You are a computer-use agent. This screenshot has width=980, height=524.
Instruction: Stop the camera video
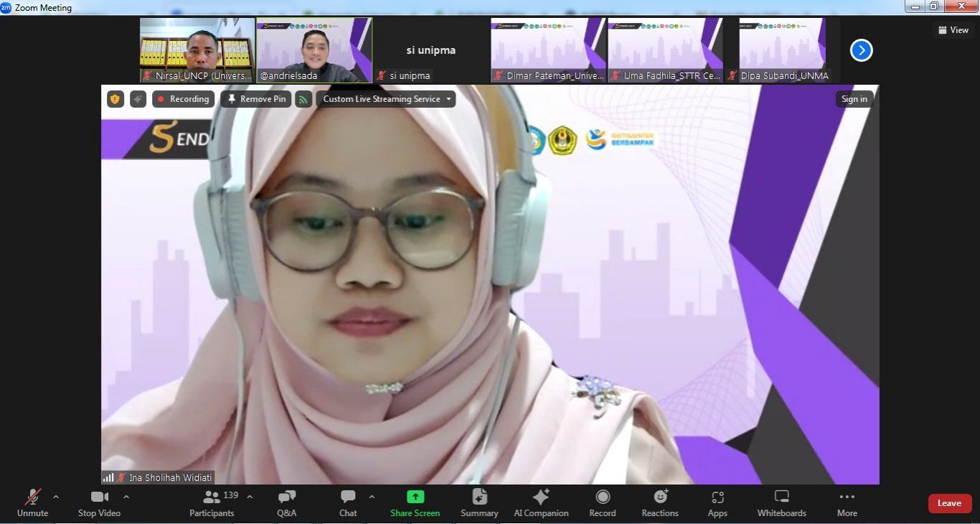tap(99, 502)
